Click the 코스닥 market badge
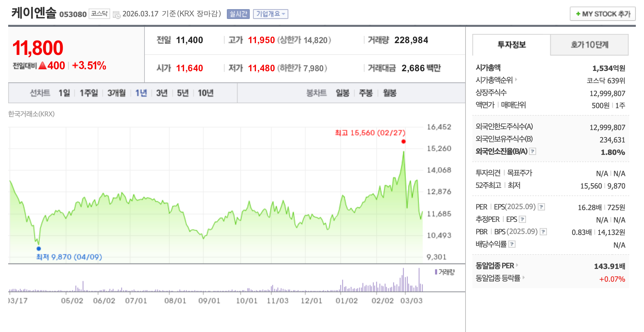Image resolution: width=644 pixels, height=332 pixels. tap(99, 14)
